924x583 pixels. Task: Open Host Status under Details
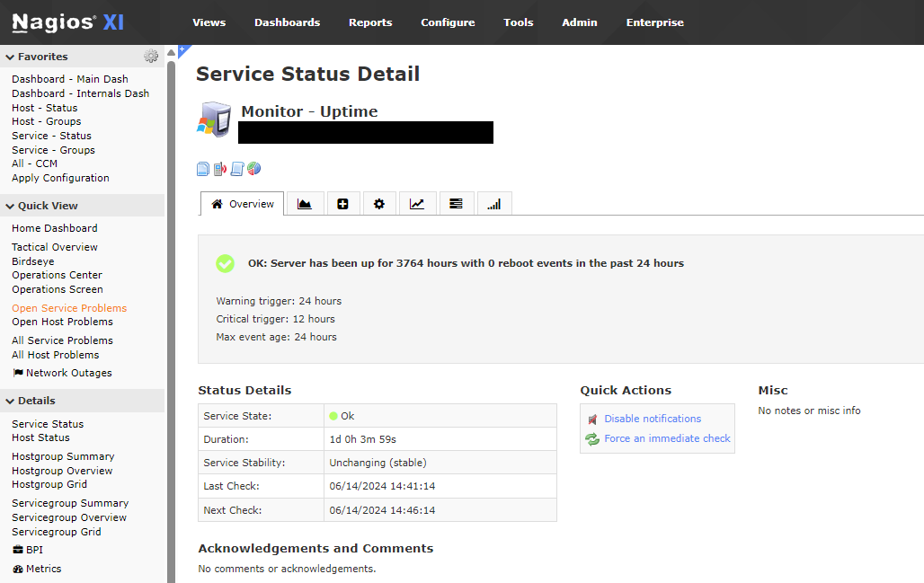pos(40,437)
